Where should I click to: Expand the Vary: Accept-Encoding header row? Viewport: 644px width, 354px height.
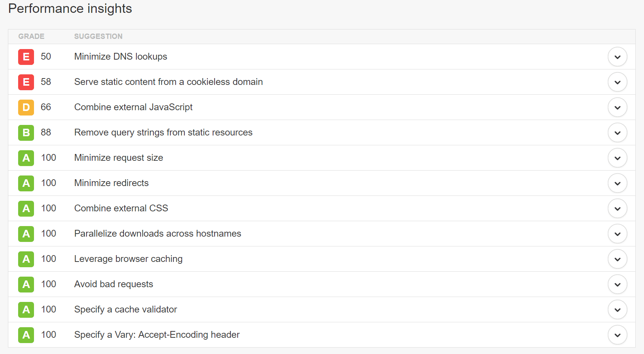pyautogui.click(x=618, y=335)
